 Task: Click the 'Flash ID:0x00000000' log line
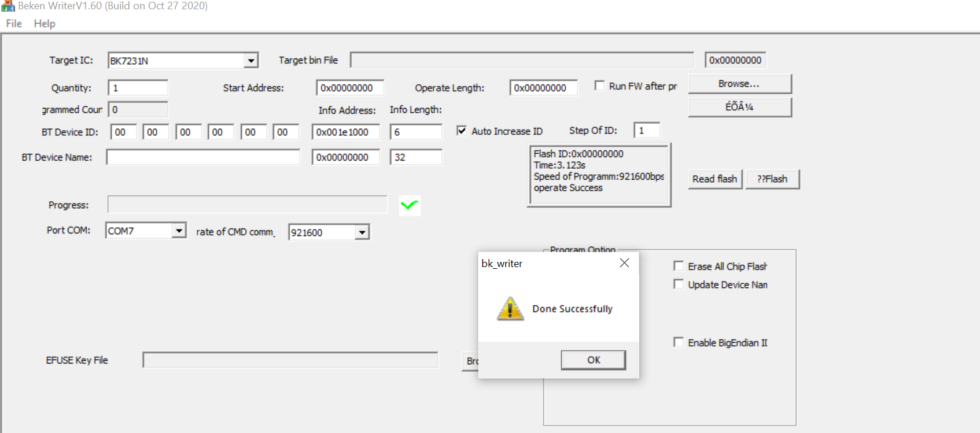[579, 154]
